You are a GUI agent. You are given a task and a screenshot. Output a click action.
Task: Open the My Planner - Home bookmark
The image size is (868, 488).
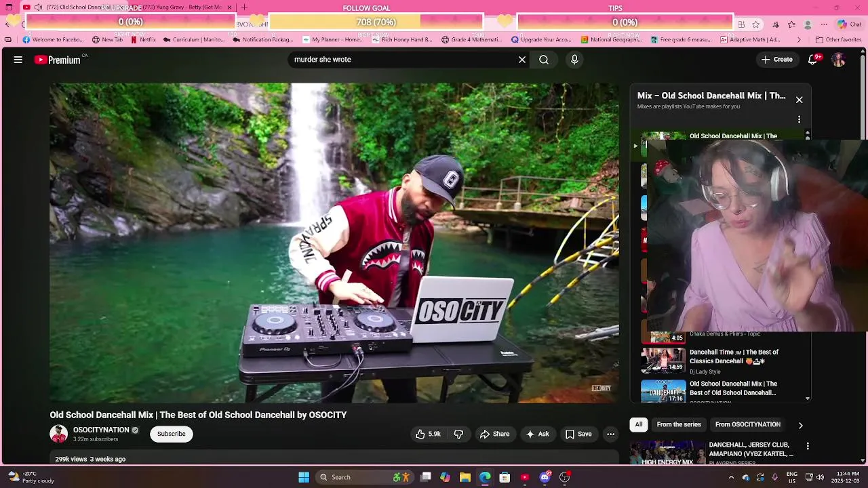(333, 40)
